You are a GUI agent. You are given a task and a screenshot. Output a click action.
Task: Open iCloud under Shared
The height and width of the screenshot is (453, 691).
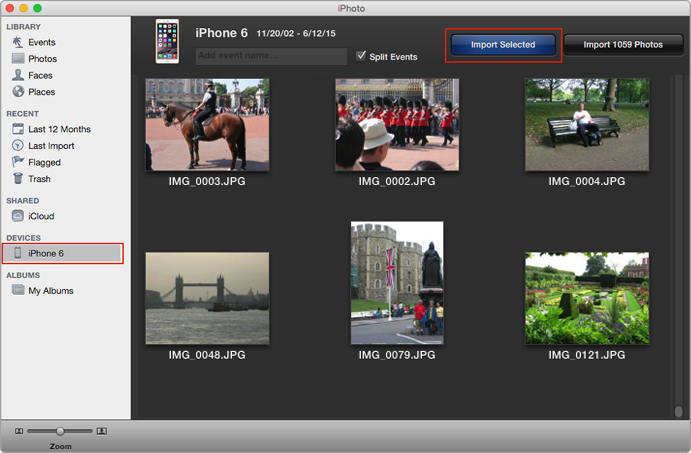41,216
